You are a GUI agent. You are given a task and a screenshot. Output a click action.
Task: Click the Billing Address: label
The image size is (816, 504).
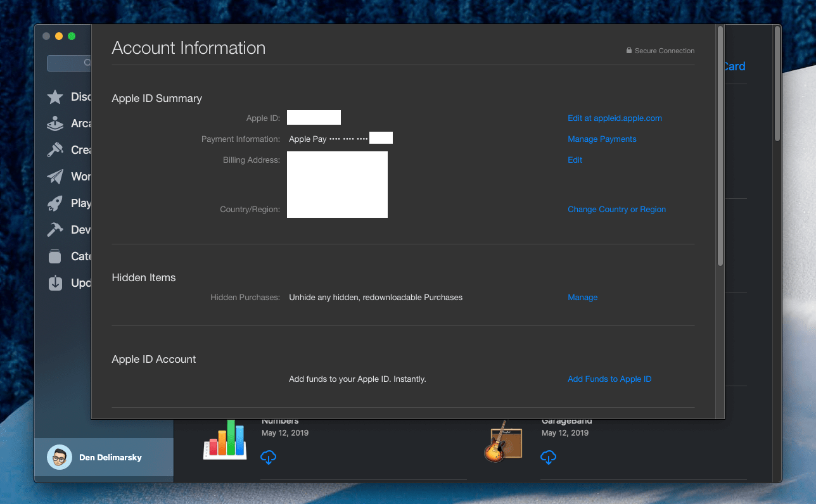tap(252, 160)
